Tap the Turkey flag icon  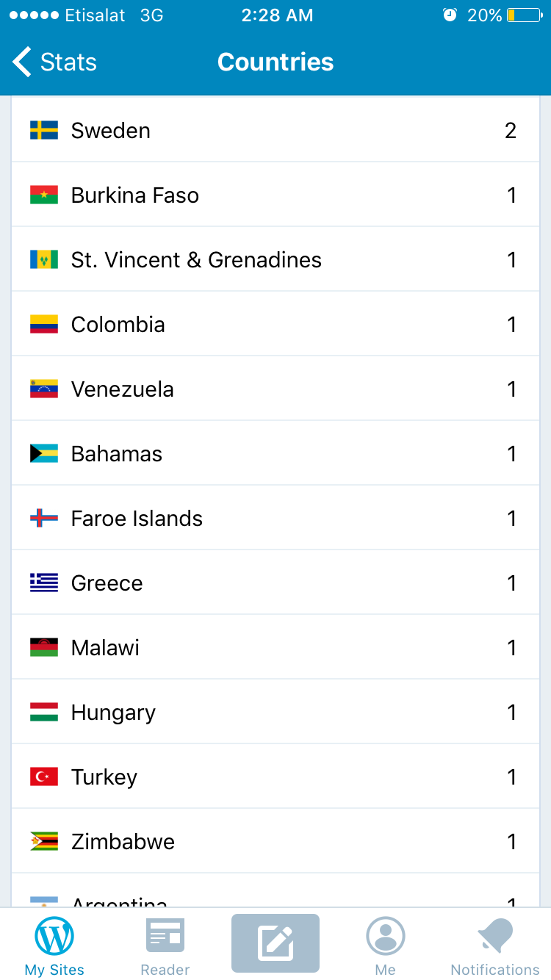tap(44, 777)
